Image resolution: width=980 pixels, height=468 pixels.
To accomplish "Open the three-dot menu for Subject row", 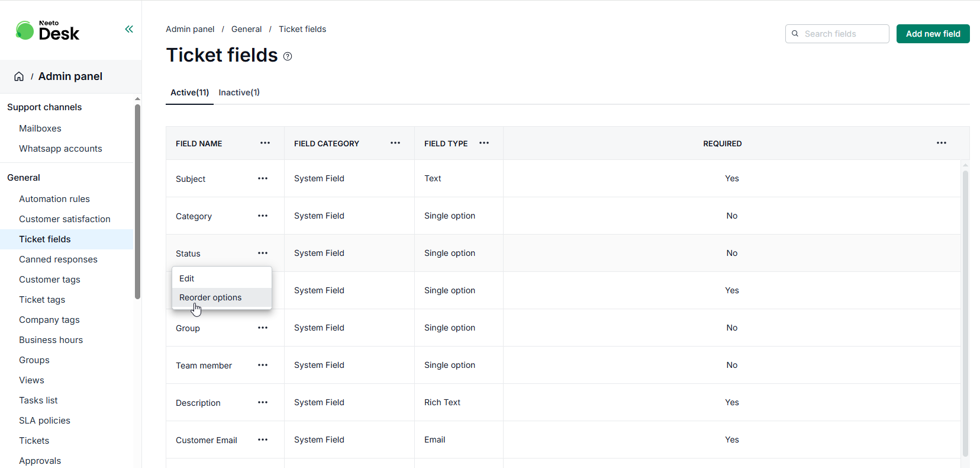I will [263, 178].
